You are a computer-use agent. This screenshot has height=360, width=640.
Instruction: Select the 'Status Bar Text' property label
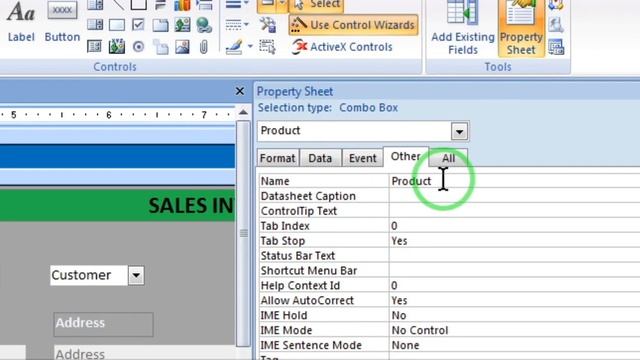coord(298,256)
